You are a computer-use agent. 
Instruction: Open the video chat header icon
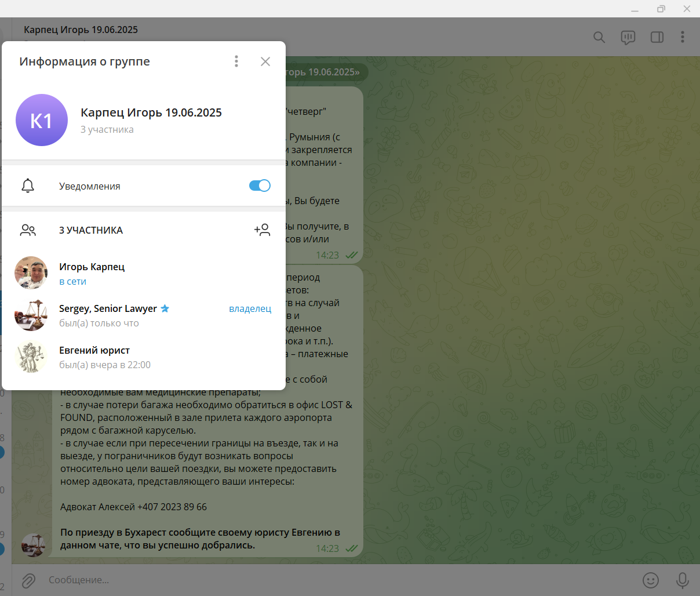tap(628, 37)
